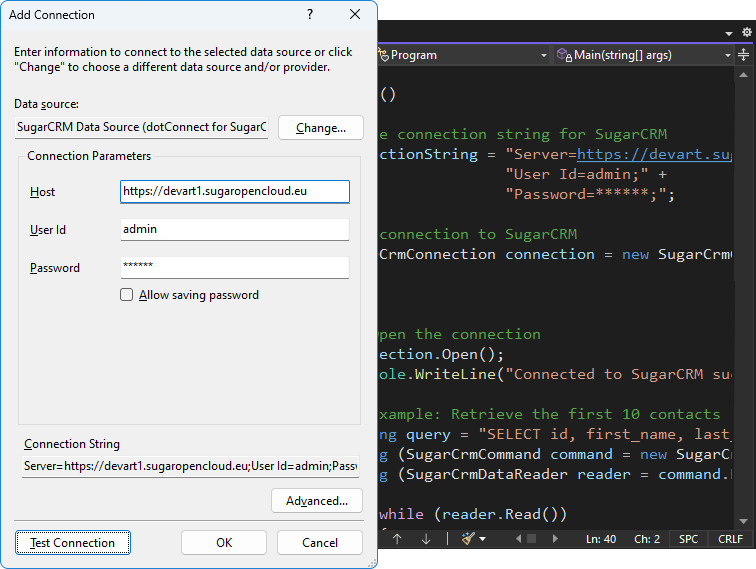Navigate to previous issue (up arrow)
The width and height of the screenshot is (756, 569).
[397, 539]
